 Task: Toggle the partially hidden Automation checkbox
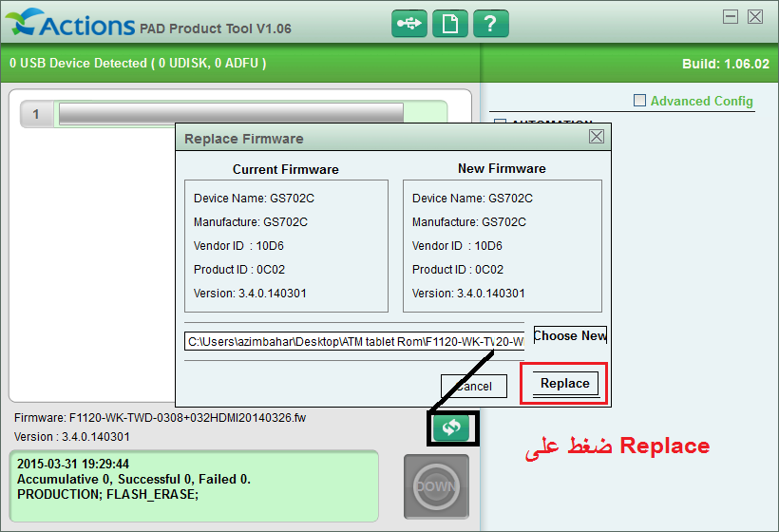coord(501,122)
